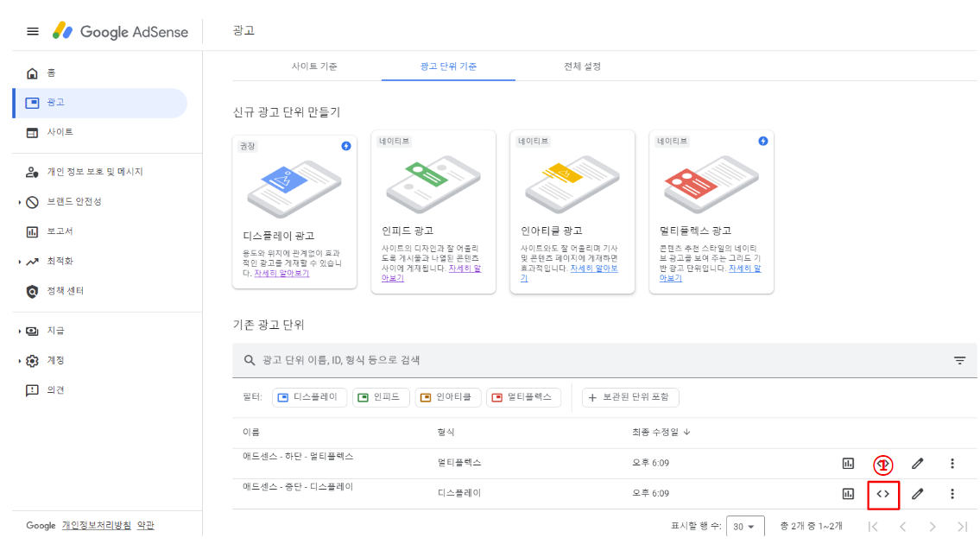Open the filter icon beside the search bar
The image size is (980, 544).
959,360
